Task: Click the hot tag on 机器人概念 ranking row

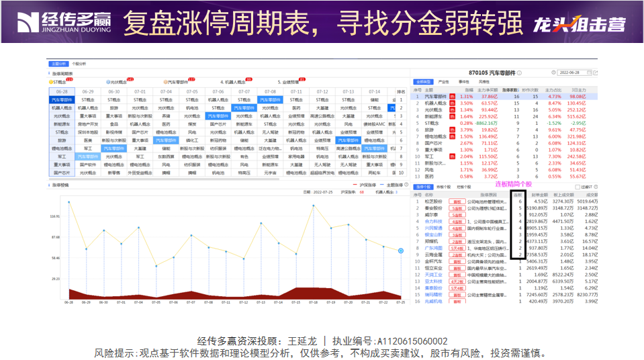Action: pos(452,103)
